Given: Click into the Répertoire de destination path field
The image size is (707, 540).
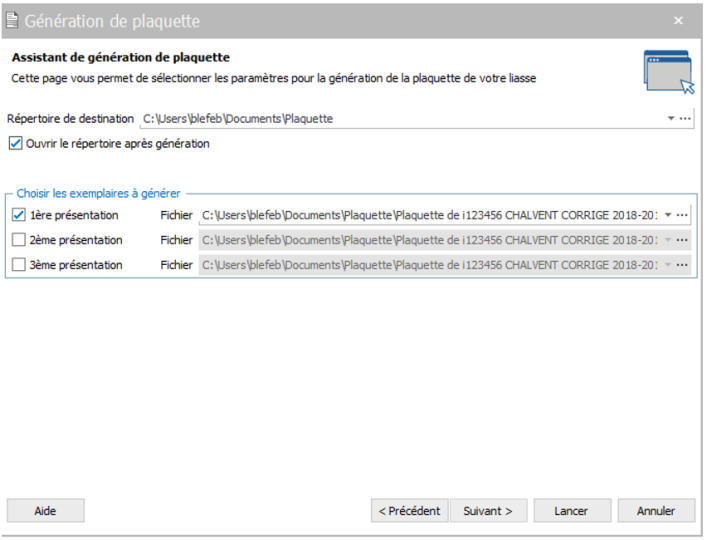Looking at the screenshot, I should point(401,119).
